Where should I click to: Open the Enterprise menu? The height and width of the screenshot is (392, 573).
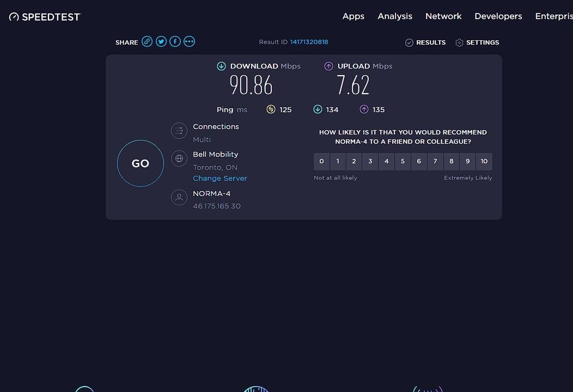554,16
